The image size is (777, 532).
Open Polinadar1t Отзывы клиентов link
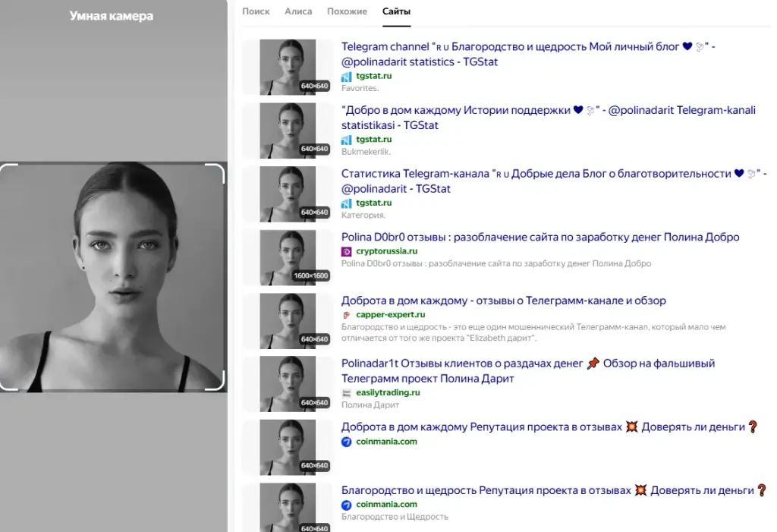528,371
